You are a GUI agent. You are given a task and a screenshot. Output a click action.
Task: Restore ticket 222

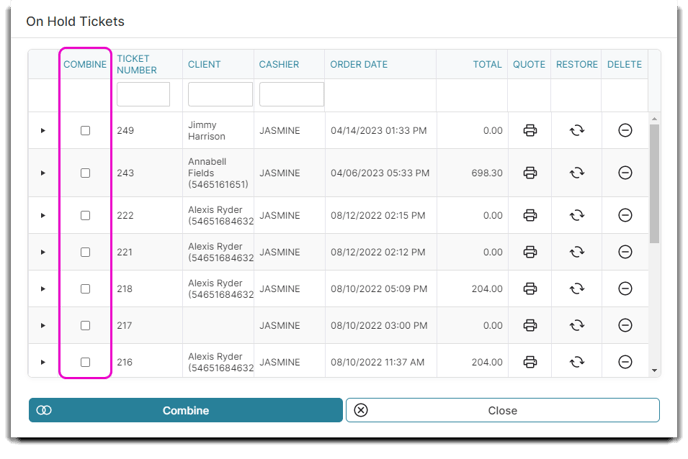click(x=577, y=215)
